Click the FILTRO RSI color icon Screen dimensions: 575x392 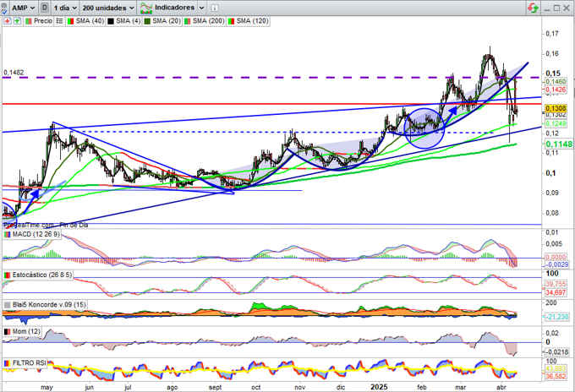pyautogui.click(x=7, y=363)
